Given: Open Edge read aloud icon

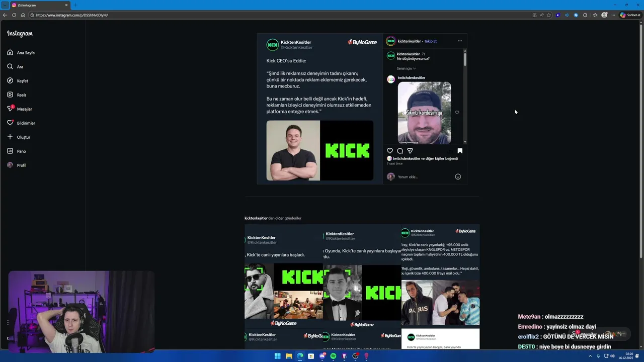Looking at the screenshot, I should (542, 15).
